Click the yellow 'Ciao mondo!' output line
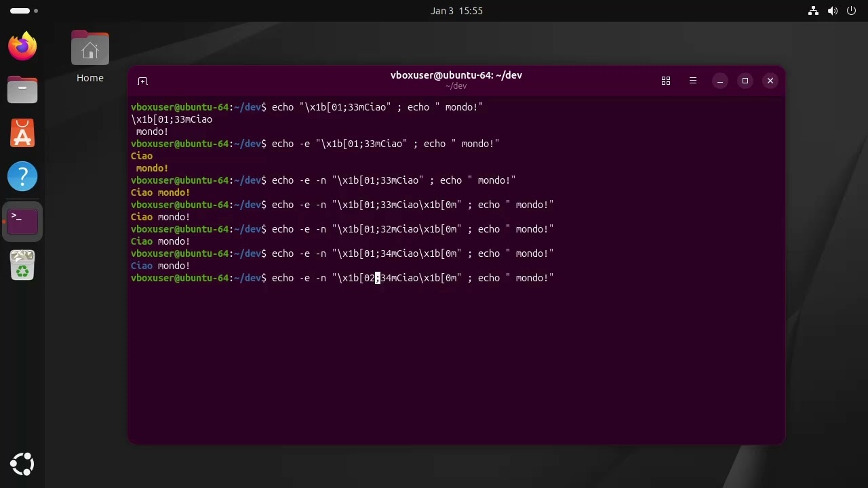Image resolution: width=868 pixels, height=488 pixels. [x=161, y=192]
